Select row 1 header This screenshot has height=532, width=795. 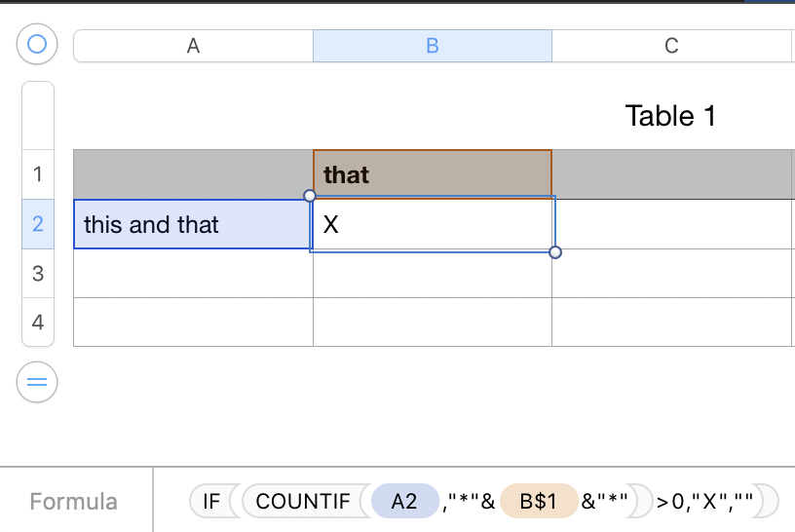pos(38,174)
